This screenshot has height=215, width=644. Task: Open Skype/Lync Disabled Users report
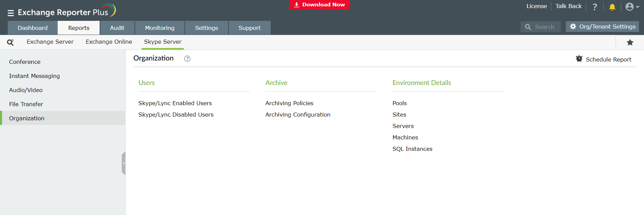[176, 115]
